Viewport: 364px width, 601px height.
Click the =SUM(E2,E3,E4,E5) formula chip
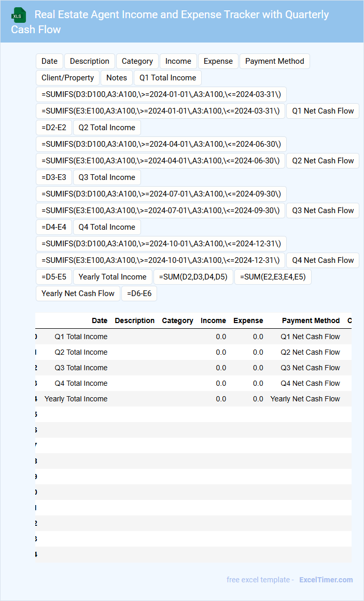[x=273, y=277]
